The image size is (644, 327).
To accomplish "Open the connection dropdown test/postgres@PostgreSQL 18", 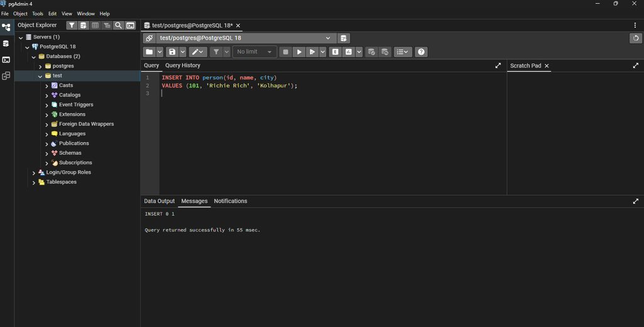I will coord(246,38).
